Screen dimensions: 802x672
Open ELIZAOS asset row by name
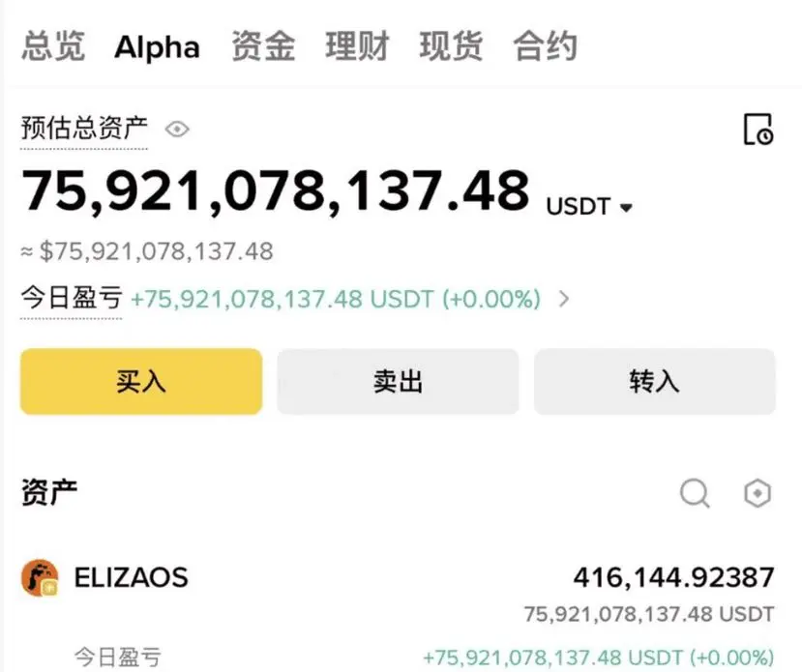pyautogui.click(x=131, y=578)
